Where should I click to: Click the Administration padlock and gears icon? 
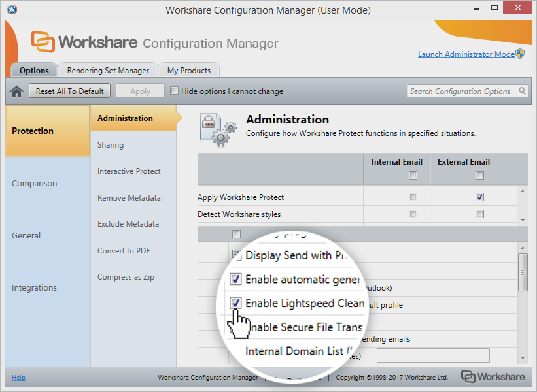pos(218,130)
